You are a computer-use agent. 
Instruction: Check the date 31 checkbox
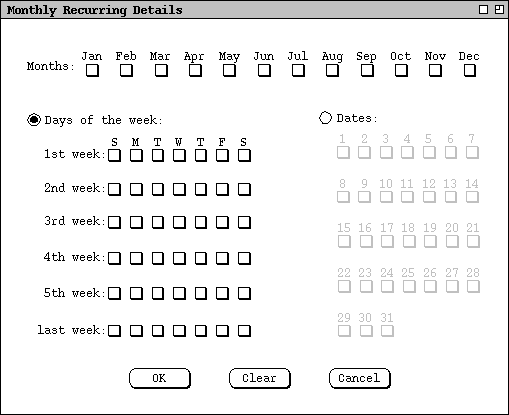[x=387, y=331]
